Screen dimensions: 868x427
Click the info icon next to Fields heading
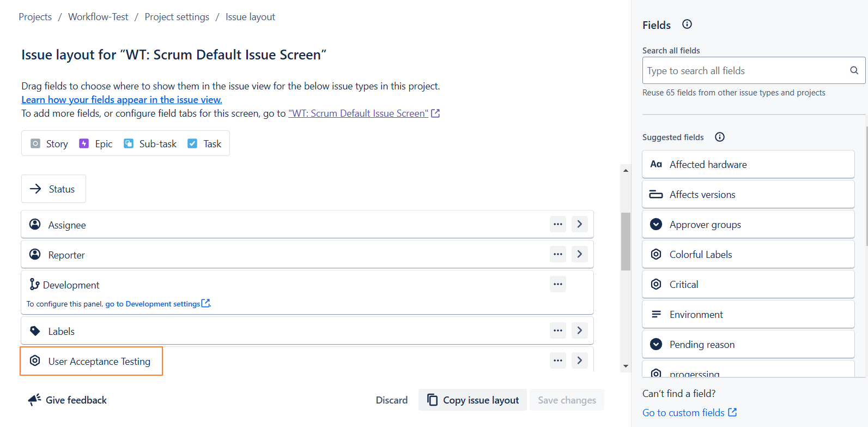(x=687, y=24)
